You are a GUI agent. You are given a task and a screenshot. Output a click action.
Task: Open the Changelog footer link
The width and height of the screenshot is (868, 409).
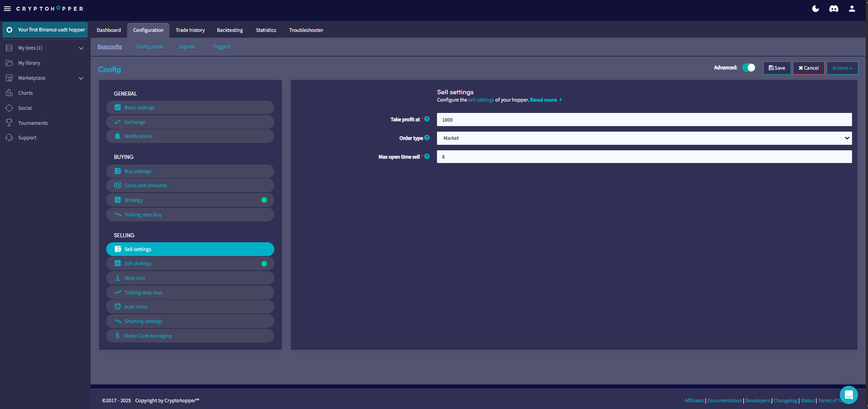[x=786, y=400]
